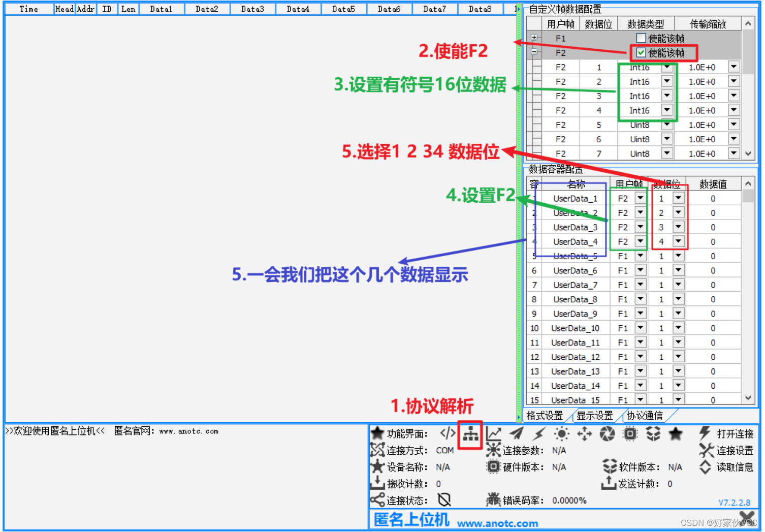Open the UserData_5 用户帧 dropdown
The width and height of the screenshot is (765, 532).
click(640, 256)
